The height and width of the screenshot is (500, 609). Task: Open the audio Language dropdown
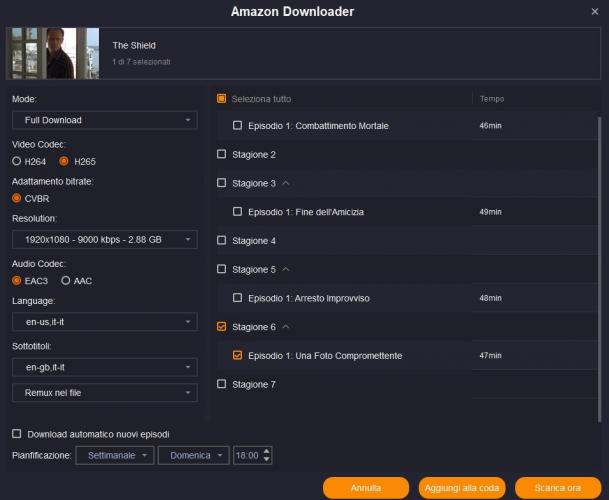(105, 322)
